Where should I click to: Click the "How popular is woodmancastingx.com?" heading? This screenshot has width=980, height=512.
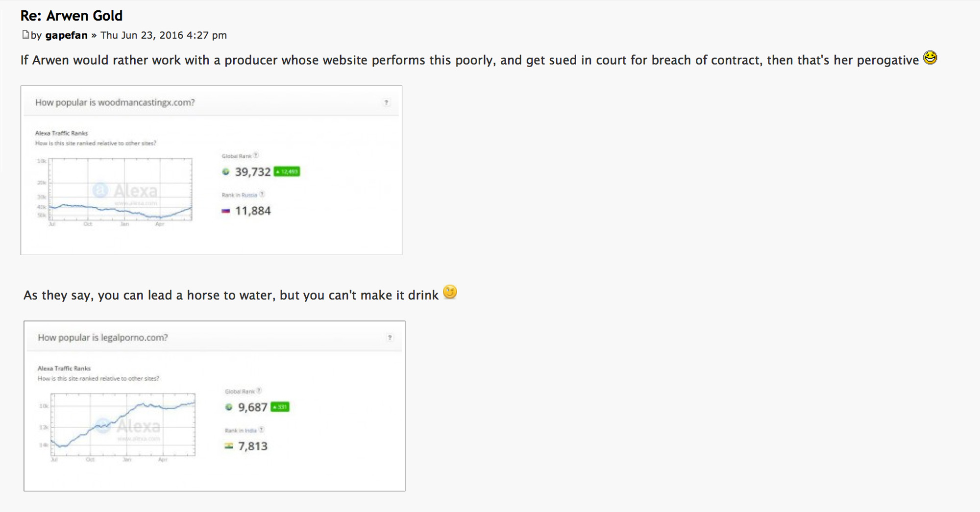coord(115,102)
